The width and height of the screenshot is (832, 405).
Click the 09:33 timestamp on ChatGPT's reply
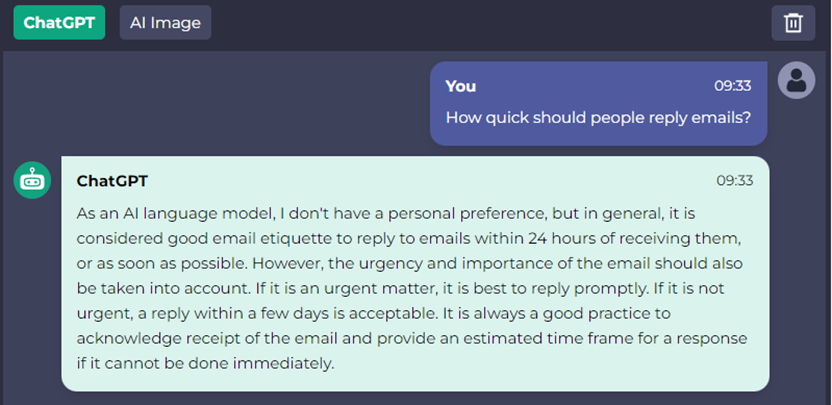(x=734, y=180)
